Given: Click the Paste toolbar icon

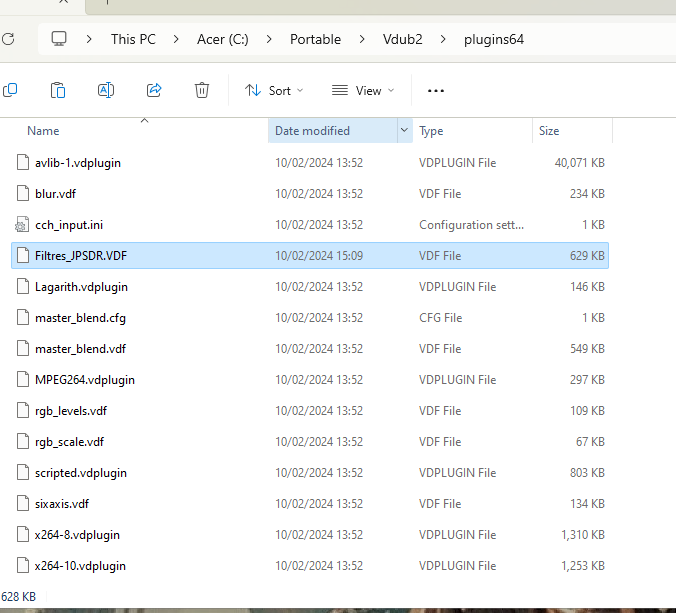Looking at the screenshot, I should pyautogui.click(x=58, y=91).
